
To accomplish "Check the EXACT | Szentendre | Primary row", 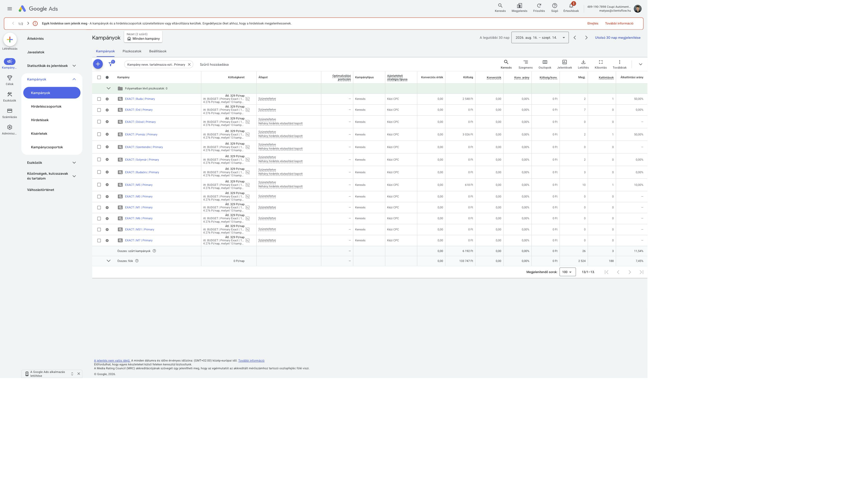I will tap(99, 147).
